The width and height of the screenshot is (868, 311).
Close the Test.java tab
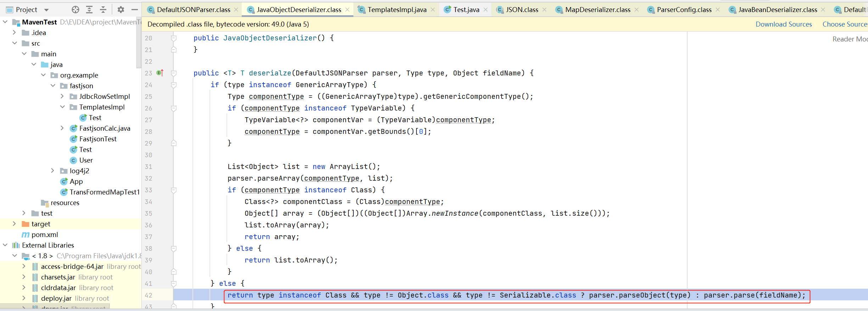pyautogui.click(x=486, y=10)
